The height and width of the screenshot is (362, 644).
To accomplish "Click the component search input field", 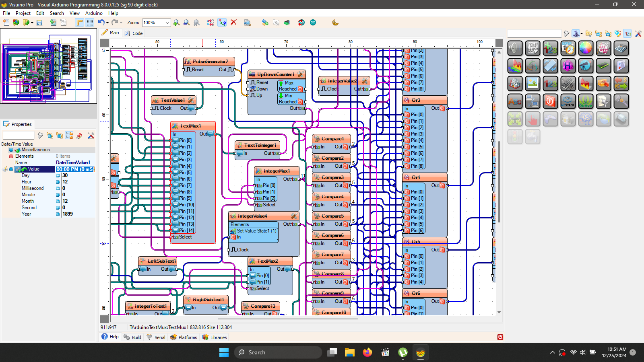I will pyautogui.click(x=534, y=34).
